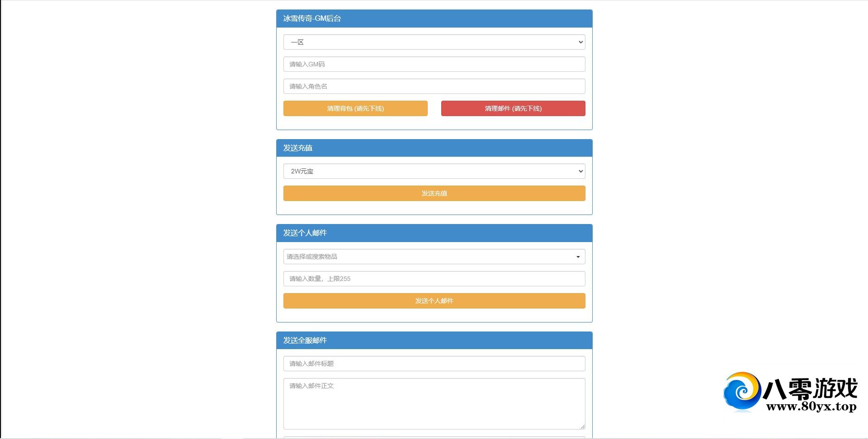Viewport: 868px width, 439px height.
Task: Grab the mail body textarea resize handle
Action: [582, 426]
